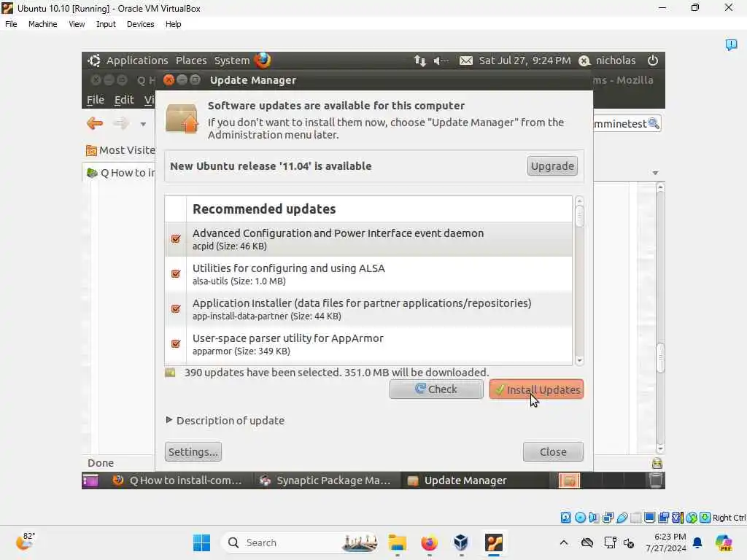The width and height of the screenshot is (747, 560).
Task: Click the updates list scrollbar thumb
Action: (x=579, y=215)
